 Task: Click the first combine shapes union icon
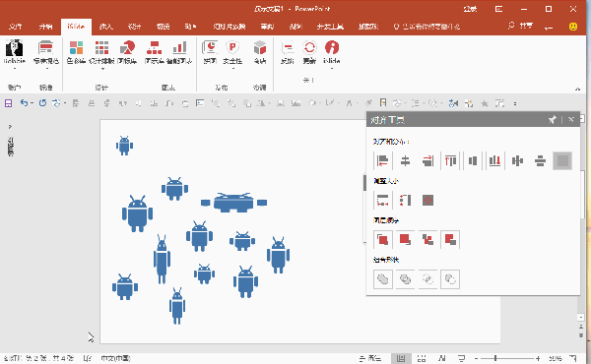382,279
